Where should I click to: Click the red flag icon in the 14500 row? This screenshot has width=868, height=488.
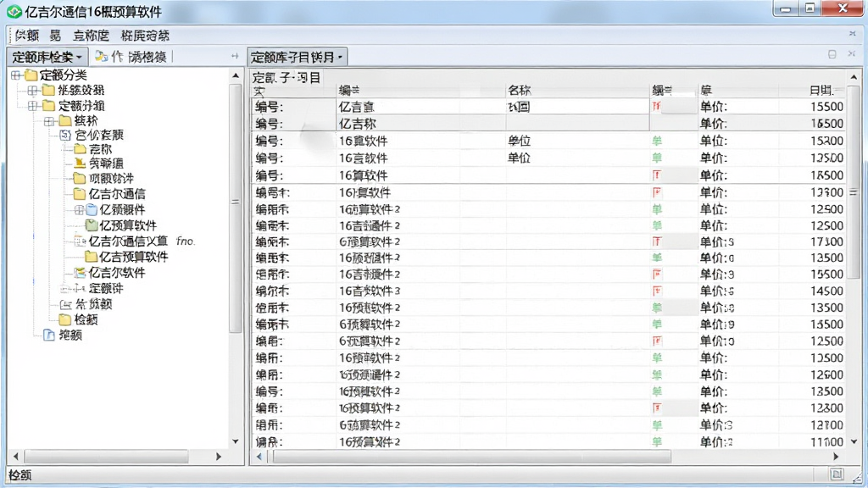[657, 291]
